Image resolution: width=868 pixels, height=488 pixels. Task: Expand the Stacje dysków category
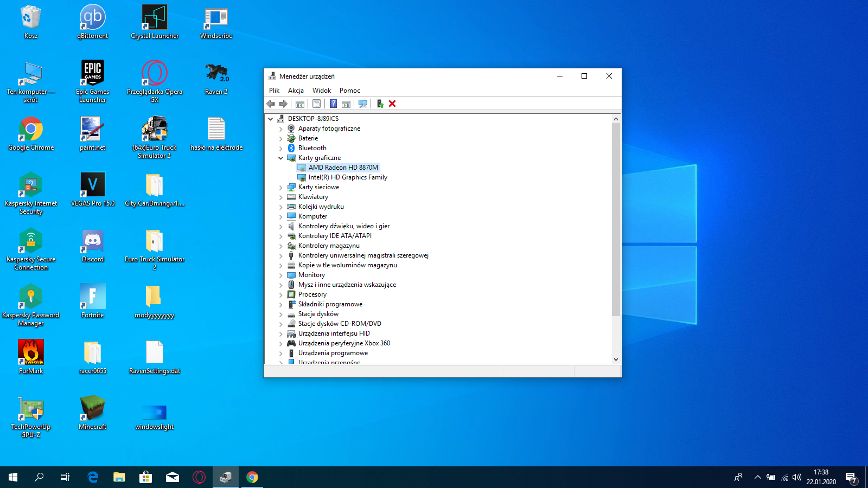coord(281,314)
